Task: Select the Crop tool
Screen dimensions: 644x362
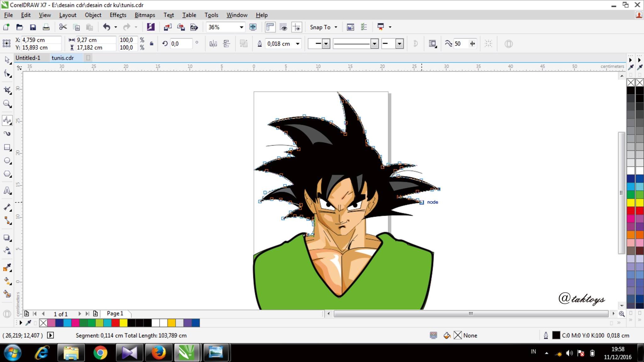Action: pos(7,90)
